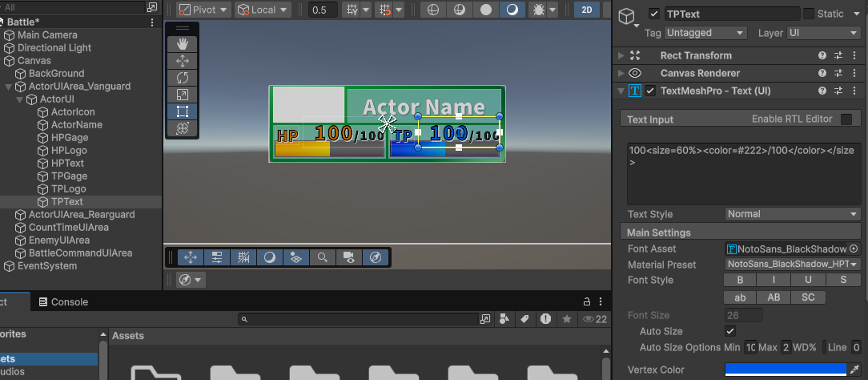Select HPText in the Hierarchy

click(x=67, y=163)
